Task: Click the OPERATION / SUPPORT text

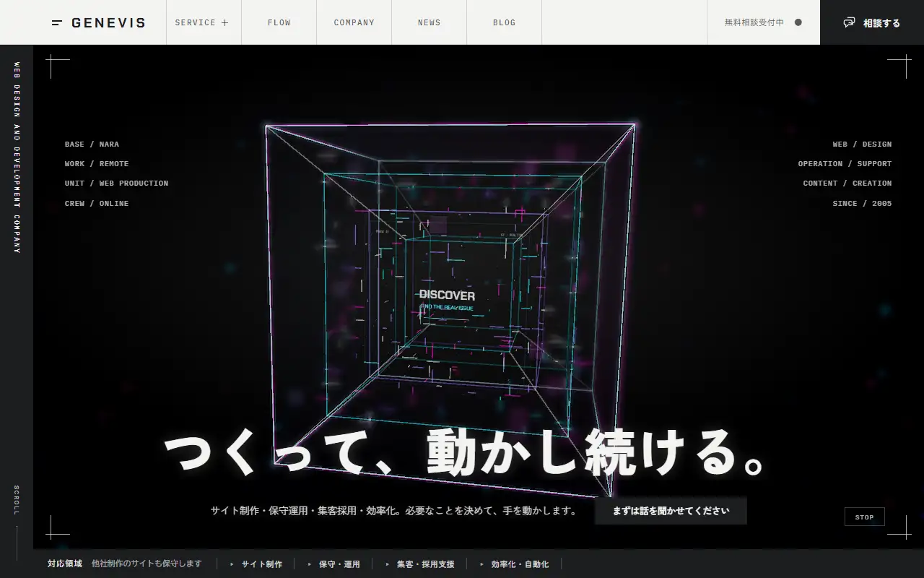Action: pos(845,164)
